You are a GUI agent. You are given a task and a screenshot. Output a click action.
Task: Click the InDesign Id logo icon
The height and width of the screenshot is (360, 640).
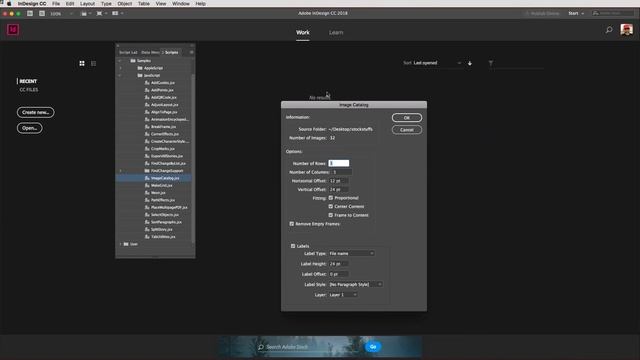click(13, 30)
